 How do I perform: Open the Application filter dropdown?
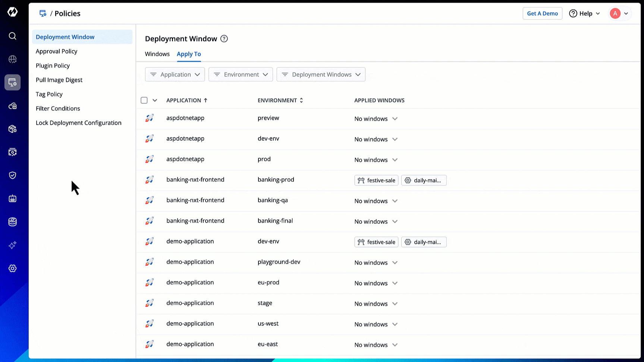pos(175,74)
